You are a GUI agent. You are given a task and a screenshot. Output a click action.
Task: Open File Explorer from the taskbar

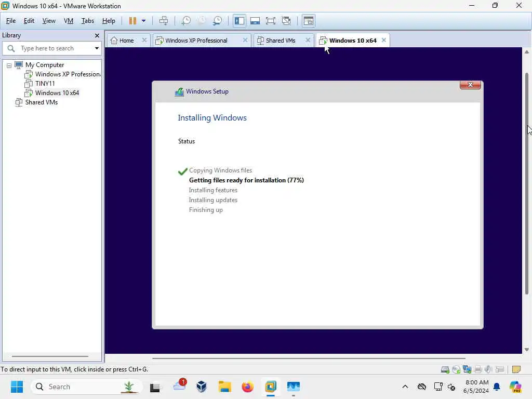click(224, 387)
